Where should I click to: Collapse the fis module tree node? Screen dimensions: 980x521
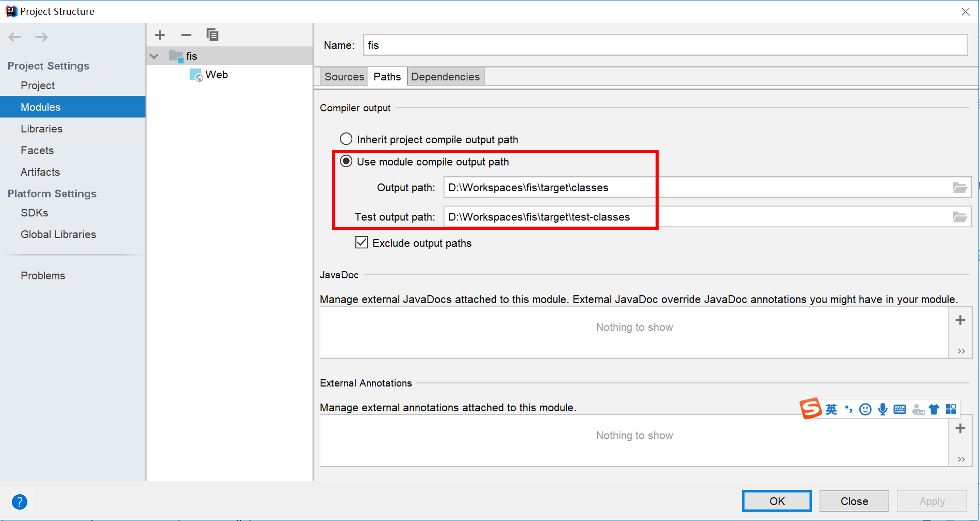[x=154, y=56]
